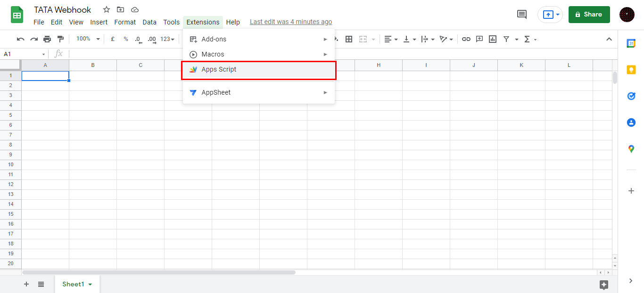This screenshot has width=644, height=293.
Task: Check the cloud document status icon
Action: pyautogui.click(x=135, y=9)
